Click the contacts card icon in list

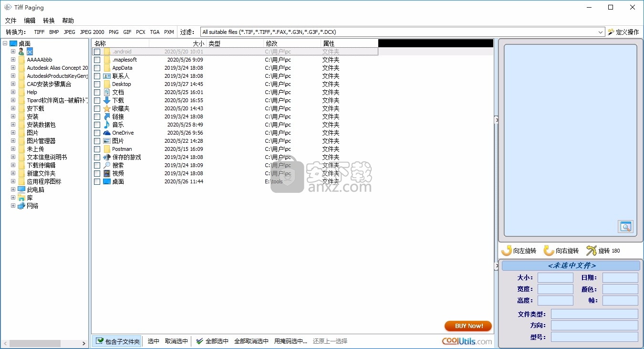point(107,76)
